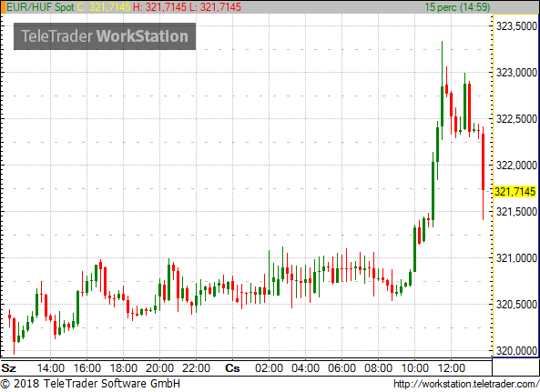Select the 15 perc interval label

click(x=457, y=7)
